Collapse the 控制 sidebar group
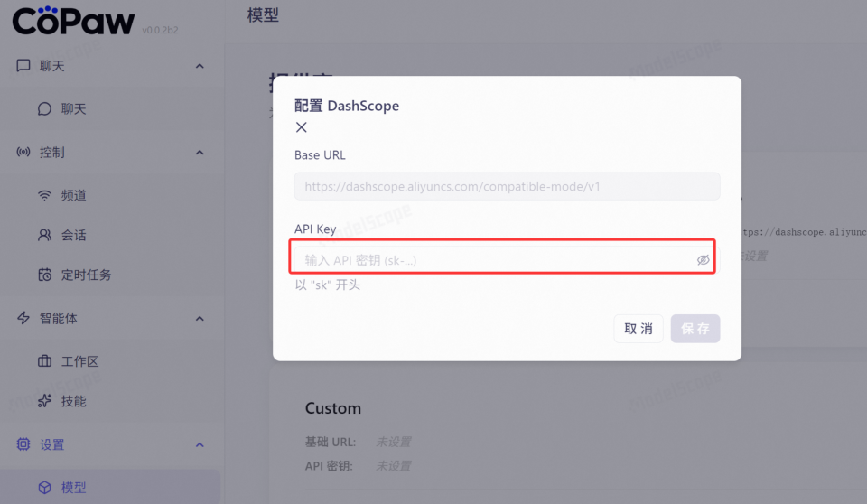The image size is (867, 504). tap(200, 152)
